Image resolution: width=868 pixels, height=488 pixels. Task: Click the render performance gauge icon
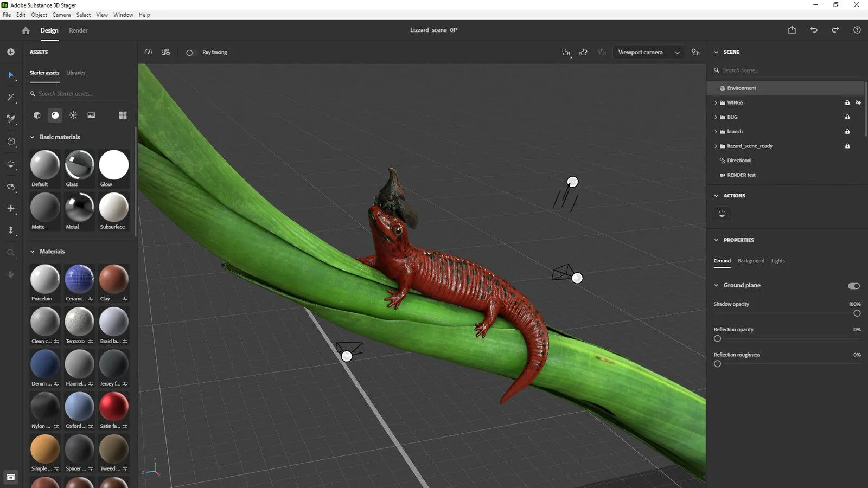[x=148, y=52]
